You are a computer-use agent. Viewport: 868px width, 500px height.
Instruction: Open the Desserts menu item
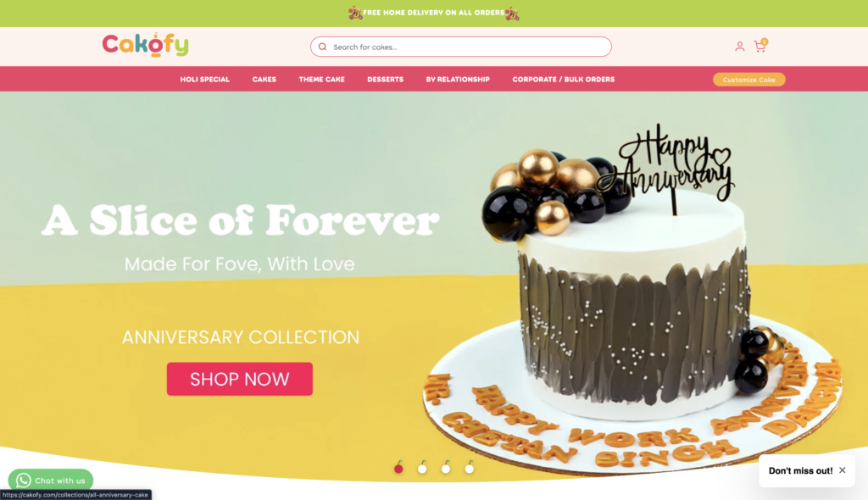point(386,79)
